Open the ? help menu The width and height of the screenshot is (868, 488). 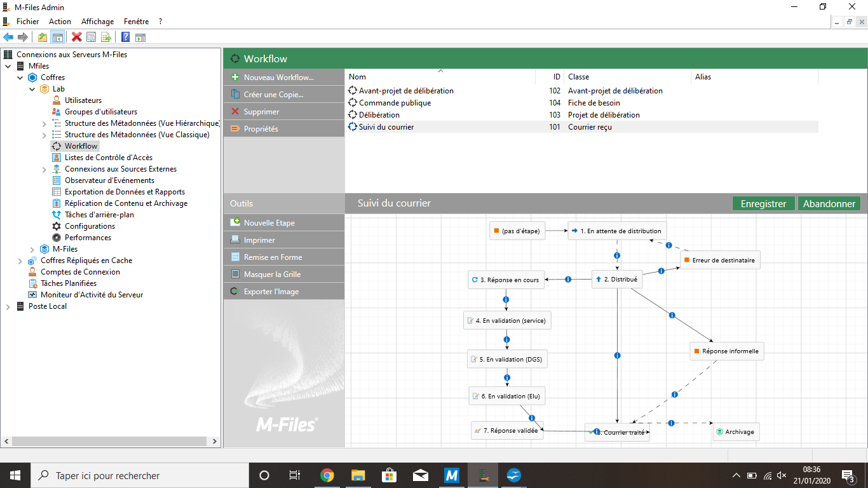(x=160, y=22)
